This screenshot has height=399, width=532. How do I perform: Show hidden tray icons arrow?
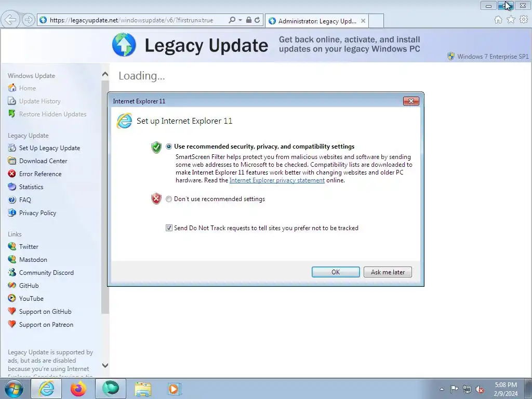tap(442, 389)
